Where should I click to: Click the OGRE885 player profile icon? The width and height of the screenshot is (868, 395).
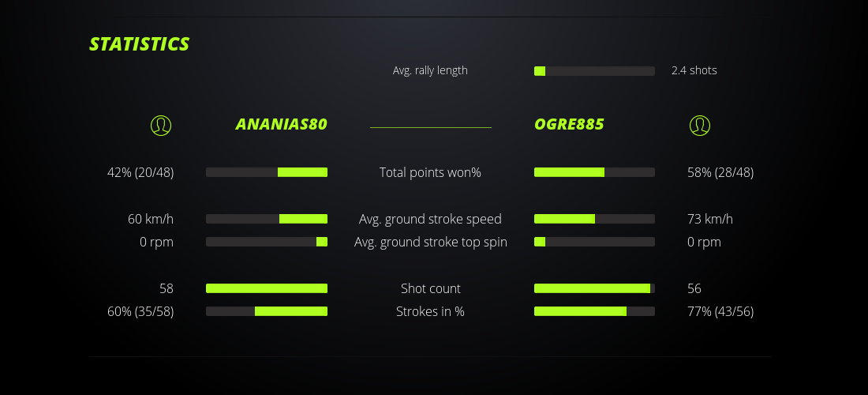pos(699,125)
